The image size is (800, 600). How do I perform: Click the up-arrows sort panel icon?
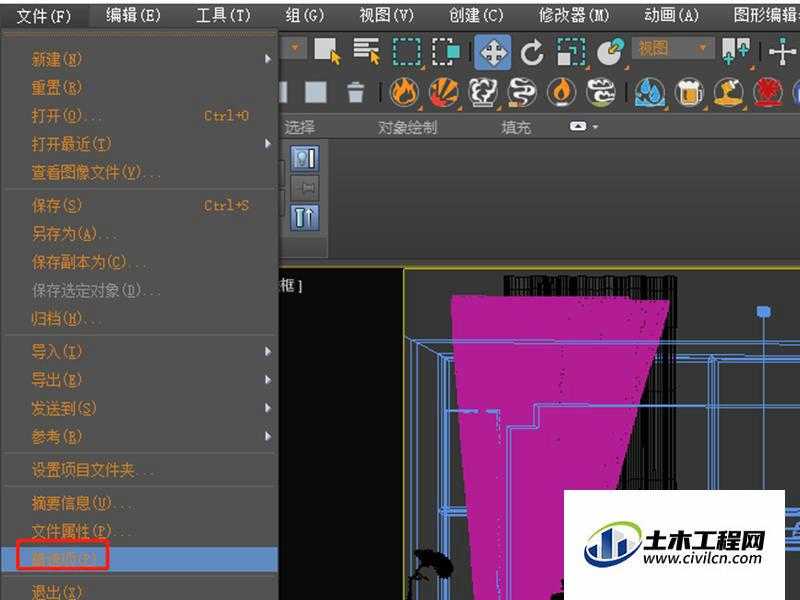pos(305,218)
